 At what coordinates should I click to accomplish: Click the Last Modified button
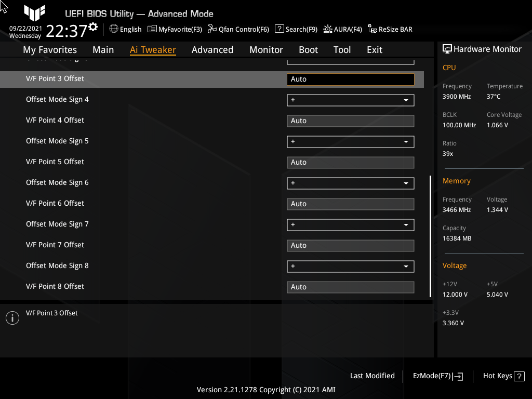372,376
